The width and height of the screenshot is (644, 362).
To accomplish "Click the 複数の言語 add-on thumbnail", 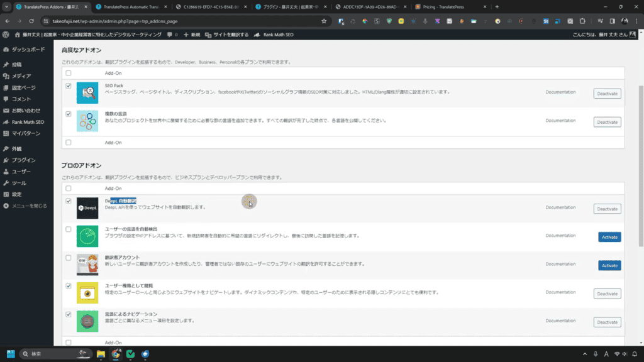I will [87, 121].
